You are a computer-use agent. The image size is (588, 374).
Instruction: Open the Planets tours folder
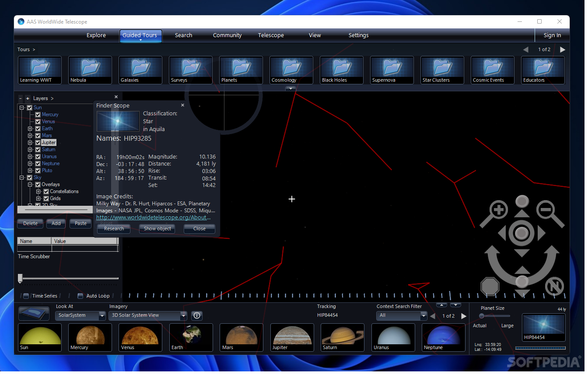[241, 70]
